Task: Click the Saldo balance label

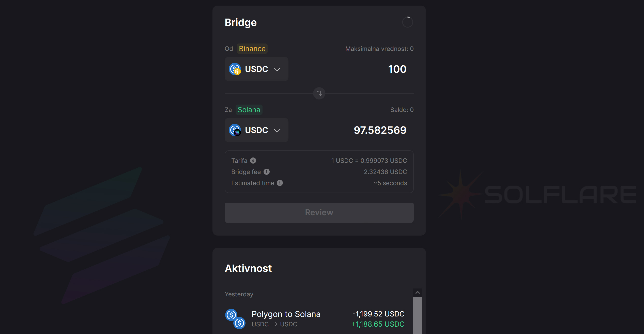Action: point(402,110)
